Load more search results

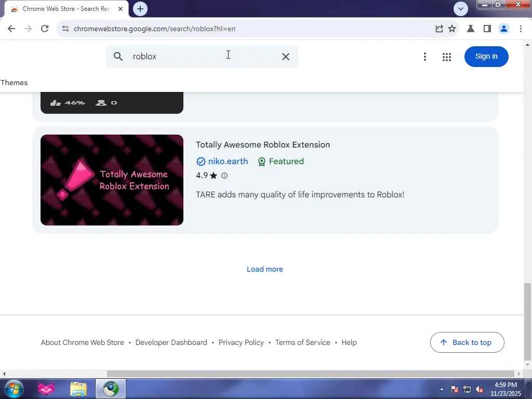point(264,269)
